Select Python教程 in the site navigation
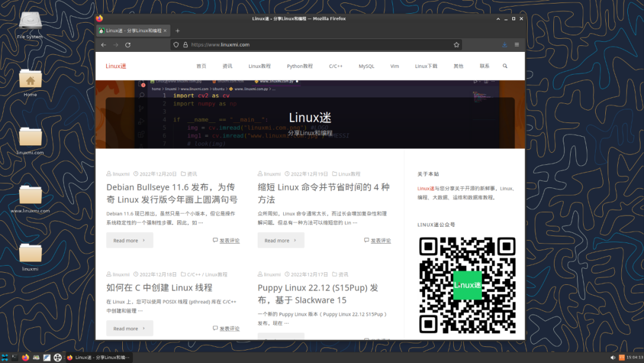 pos(299,66)
